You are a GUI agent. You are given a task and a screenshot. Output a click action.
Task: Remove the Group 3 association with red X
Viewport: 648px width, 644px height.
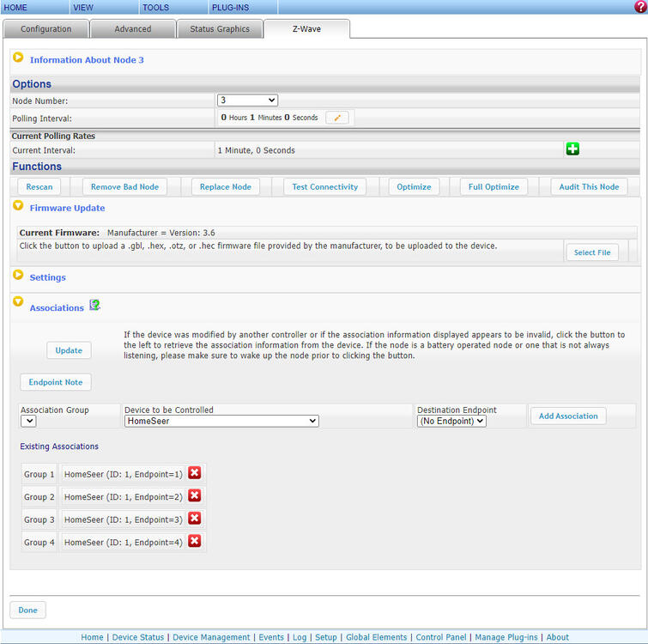(x=195, y=519)
